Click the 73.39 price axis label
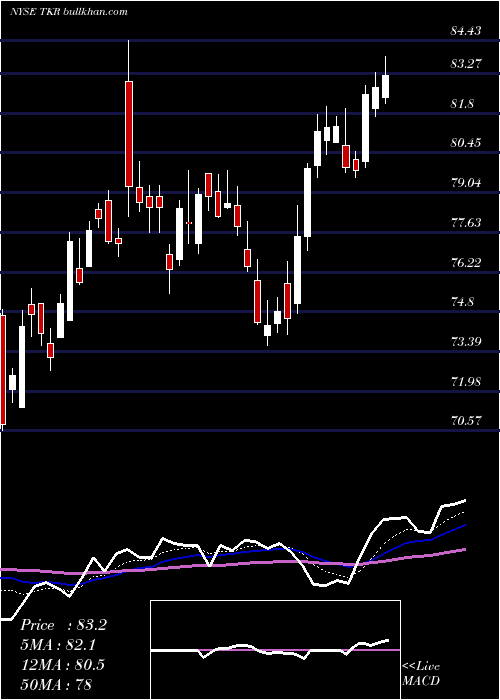Image resolution: width=500 pixels, height=700 pixels. [x=466, y=342]
